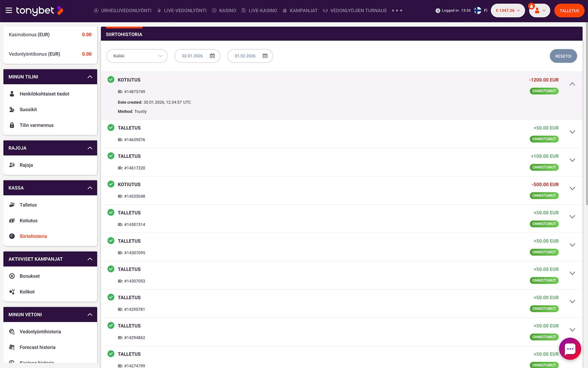Open the start date calendar icon

click(x=212, y=56)
